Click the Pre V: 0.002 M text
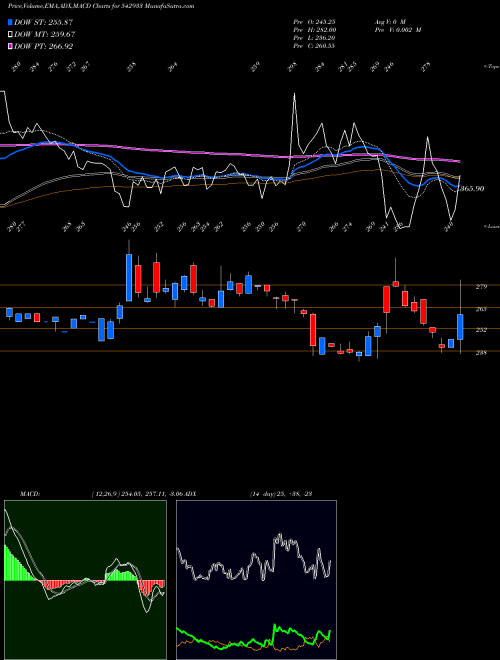 click(398, 30)
